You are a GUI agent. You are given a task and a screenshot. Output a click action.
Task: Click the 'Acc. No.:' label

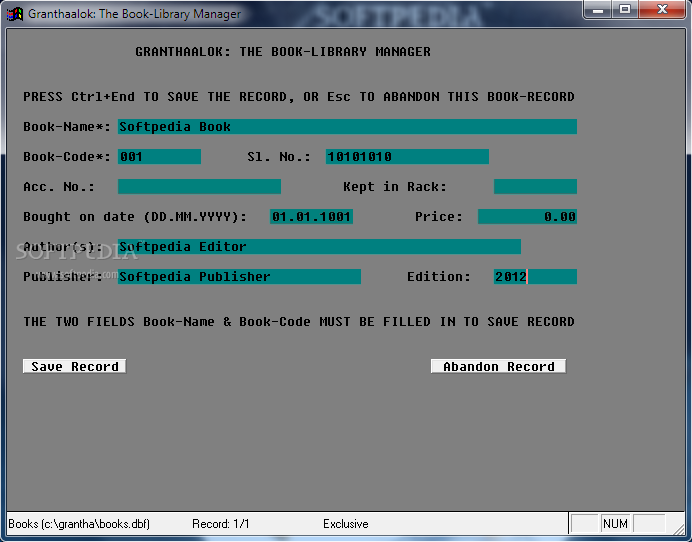(59, 187)
